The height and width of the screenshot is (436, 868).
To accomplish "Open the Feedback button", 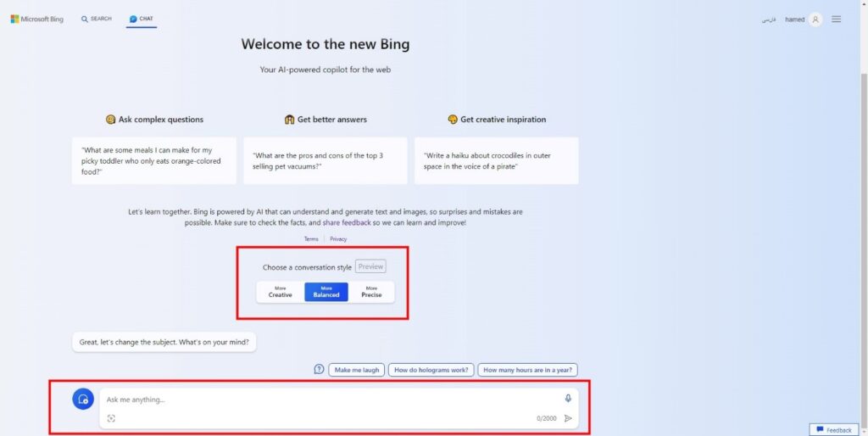I will pyautogui.click(x=834, y=430).
